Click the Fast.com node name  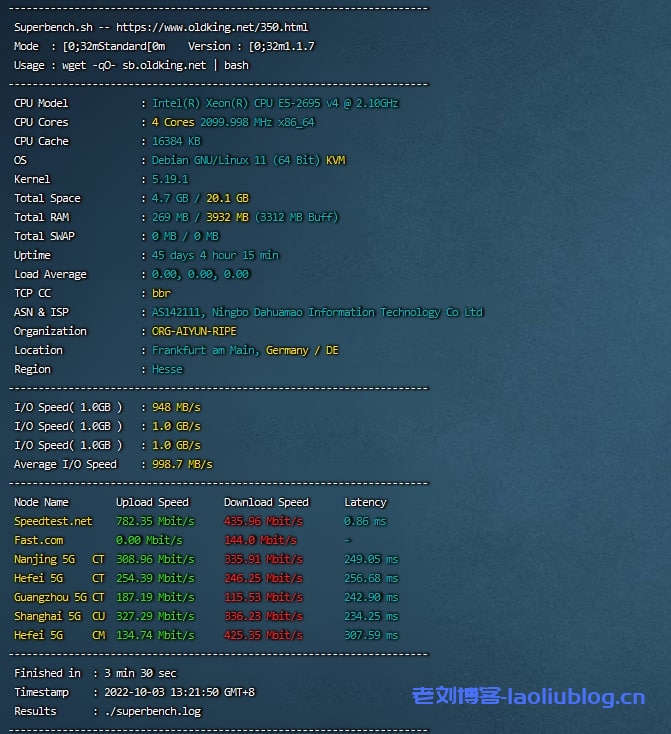pyautogui.click(x=39, y=540)
